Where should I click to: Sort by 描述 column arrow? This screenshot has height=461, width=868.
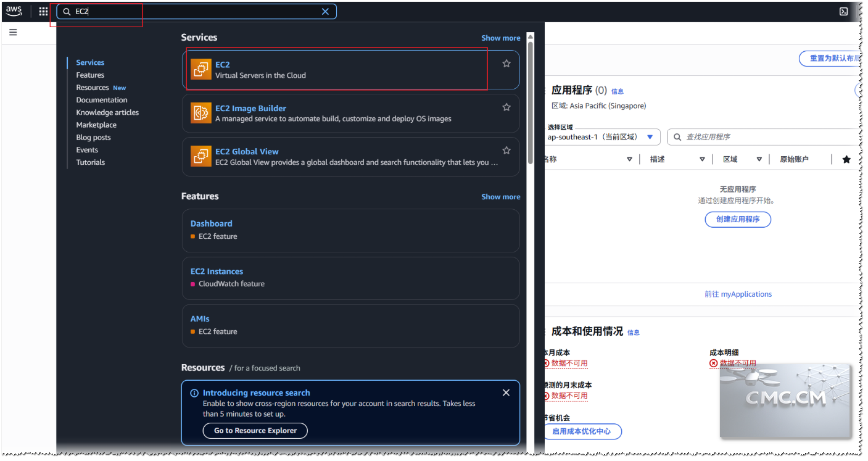click(702, 159)
